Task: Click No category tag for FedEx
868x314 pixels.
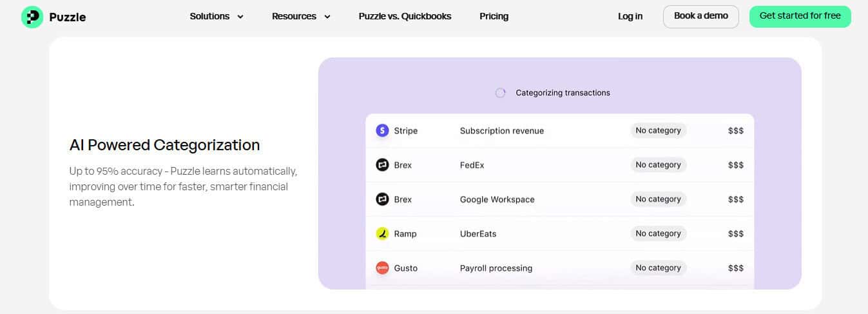Action: click(658, 164)
